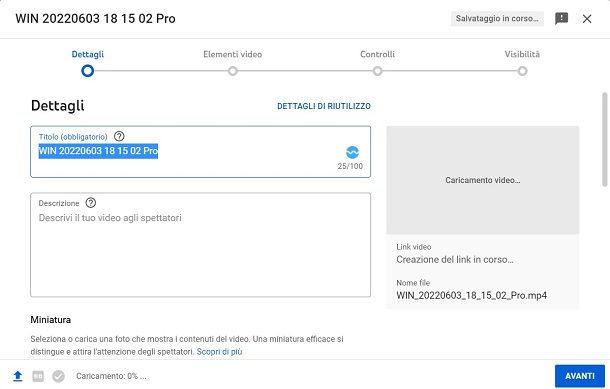The image size is (610, 389).
Task: Select the Controlli step circle
Action: click(x=377, y=71)
